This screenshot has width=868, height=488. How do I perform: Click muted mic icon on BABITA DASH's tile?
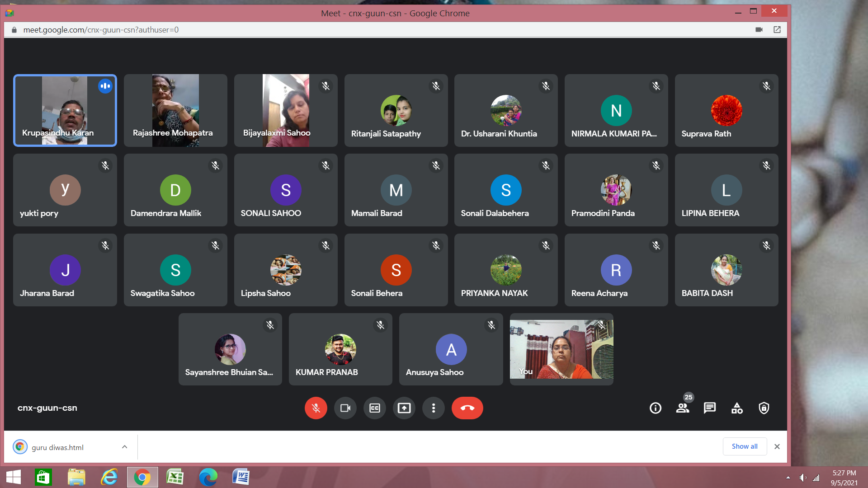(766, 245)
